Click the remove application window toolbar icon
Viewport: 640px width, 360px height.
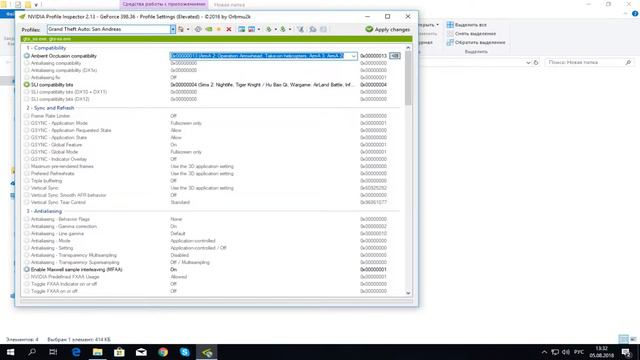251,29
